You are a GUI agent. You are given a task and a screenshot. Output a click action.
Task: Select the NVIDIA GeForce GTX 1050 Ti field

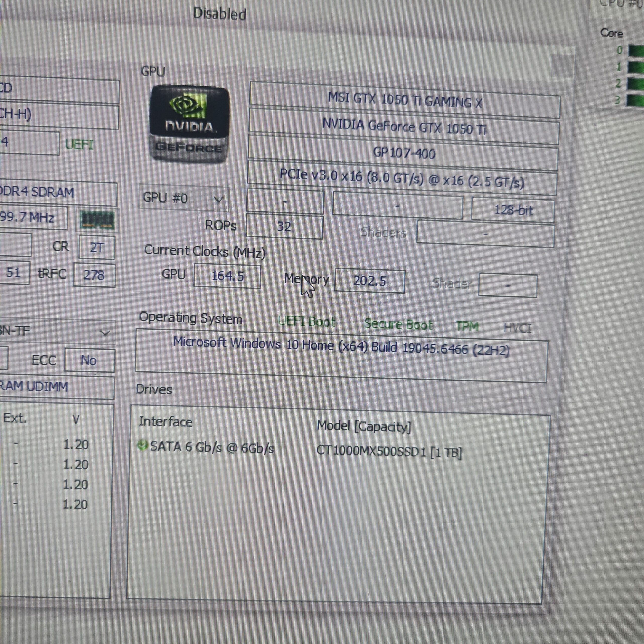tap(404, 127)
